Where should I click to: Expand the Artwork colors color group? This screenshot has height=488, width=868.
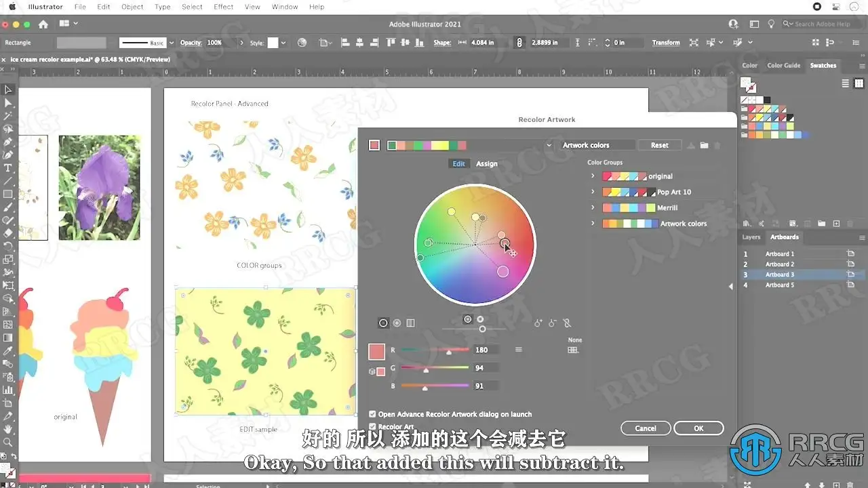click(593, 224)
